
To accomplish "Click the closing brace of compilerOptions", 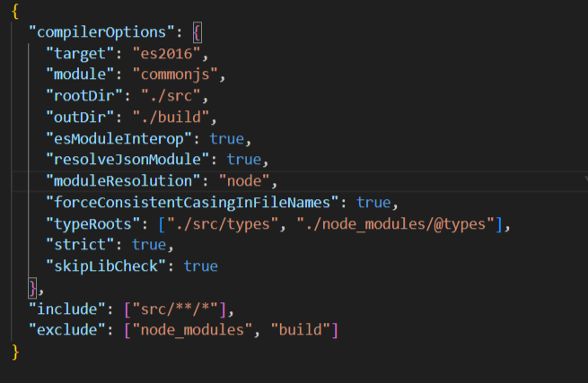I will pos(32,288).
